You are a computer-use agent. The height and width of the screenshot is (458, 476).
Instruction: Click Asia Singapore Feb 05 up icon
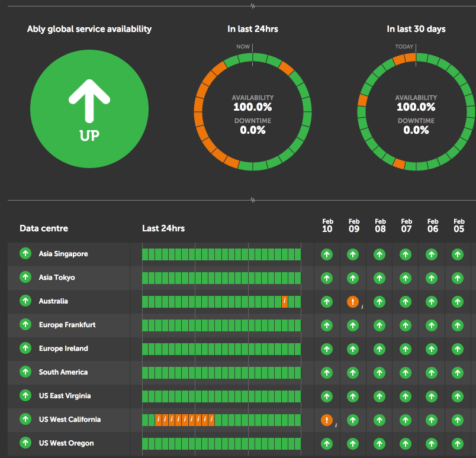[x=458, y=254]
